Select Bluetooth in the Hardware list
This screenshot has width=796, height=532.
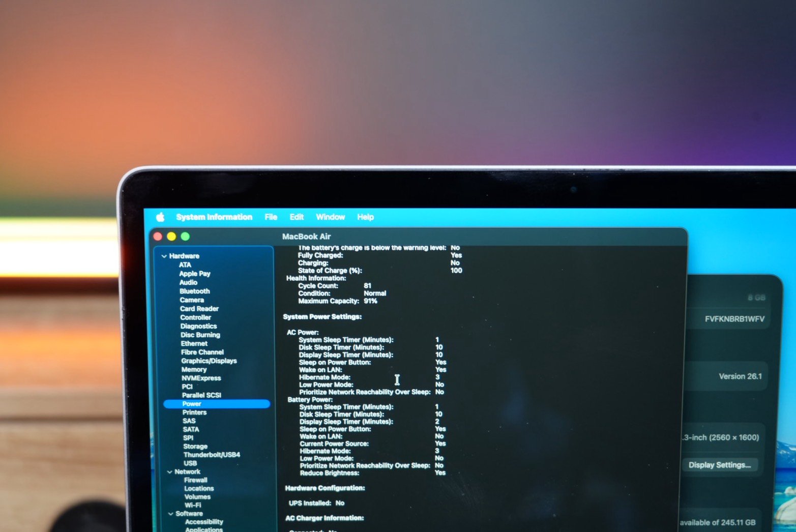coord(194,291)
